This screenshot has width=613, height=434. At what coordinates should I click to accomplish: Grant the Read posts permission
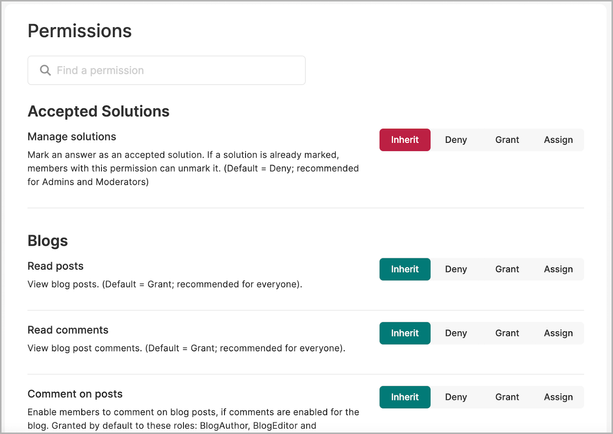[507, 269]
